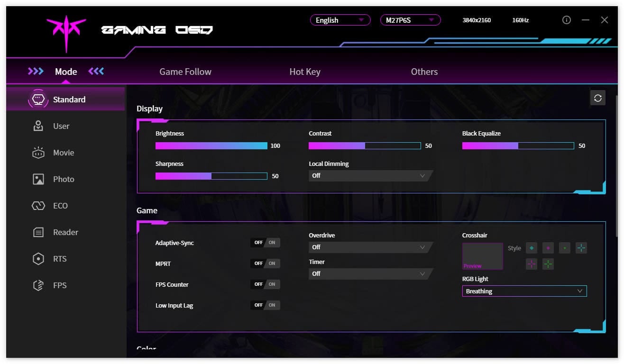Switch to the Game Follow tab
The width and height of the screenshot is (624, 364).
point(185,72)
